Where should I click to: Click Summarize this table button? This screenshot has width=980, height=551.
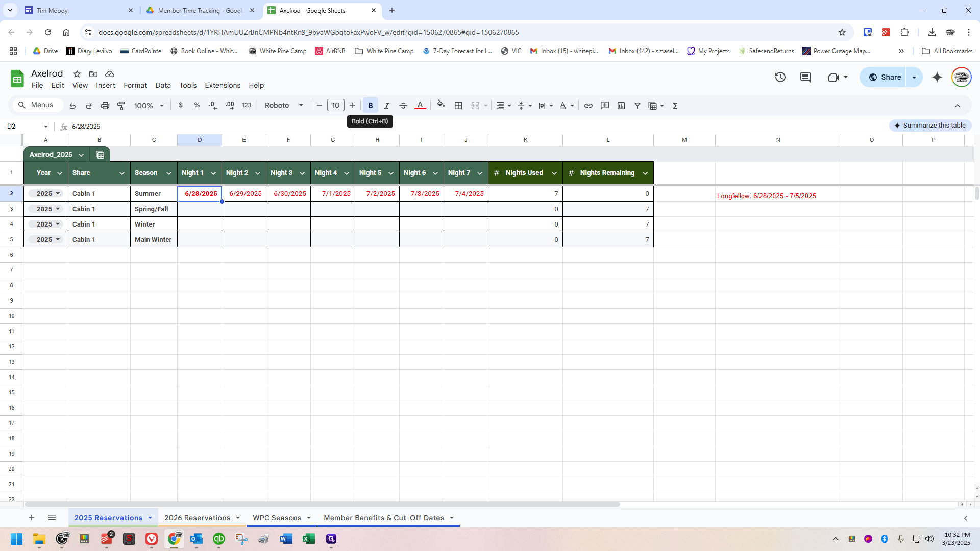coord(930,126)
